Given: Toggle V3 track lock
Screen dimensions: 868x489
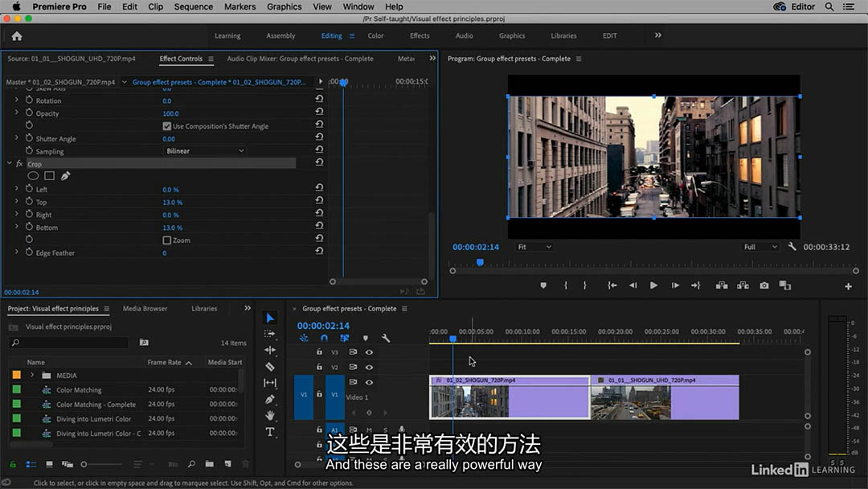Looking at the screenshot, I should [319, 351].
